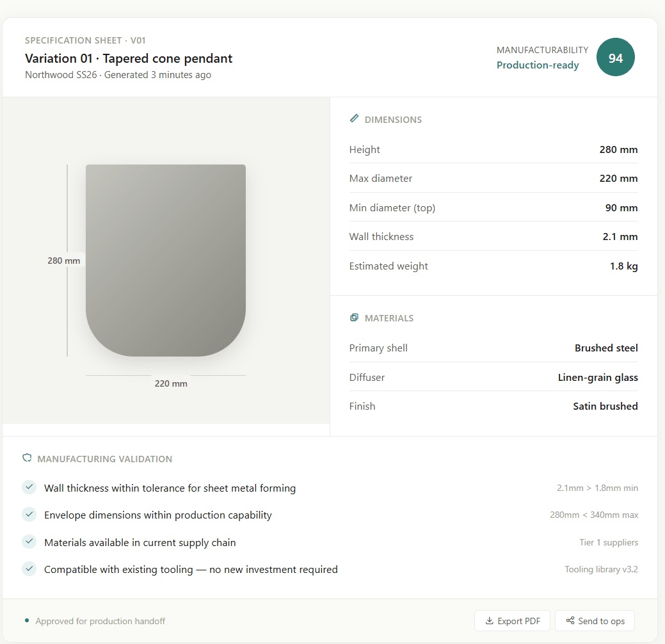The image size is (665, 644).
Task: Click the Northwood SS26 generated subtitle
Action: [118, 75]
